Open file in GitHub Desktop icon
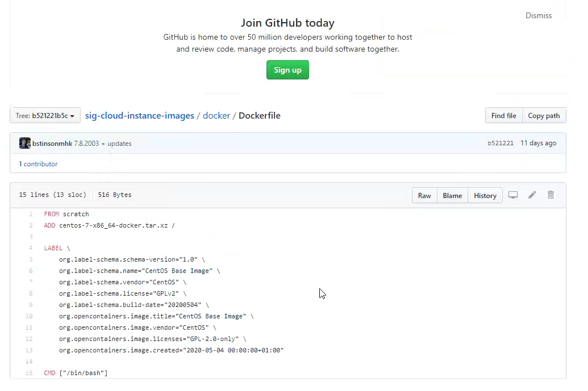This screenshot has height=391, width=588. [512, 195]
